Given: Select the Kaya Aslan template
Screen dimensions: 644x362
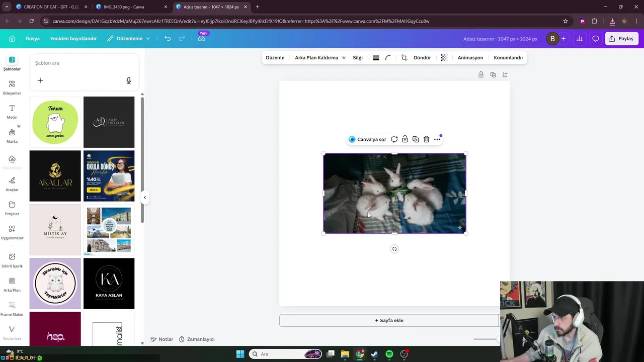Looking at the screenshot, I should [109, 284].
